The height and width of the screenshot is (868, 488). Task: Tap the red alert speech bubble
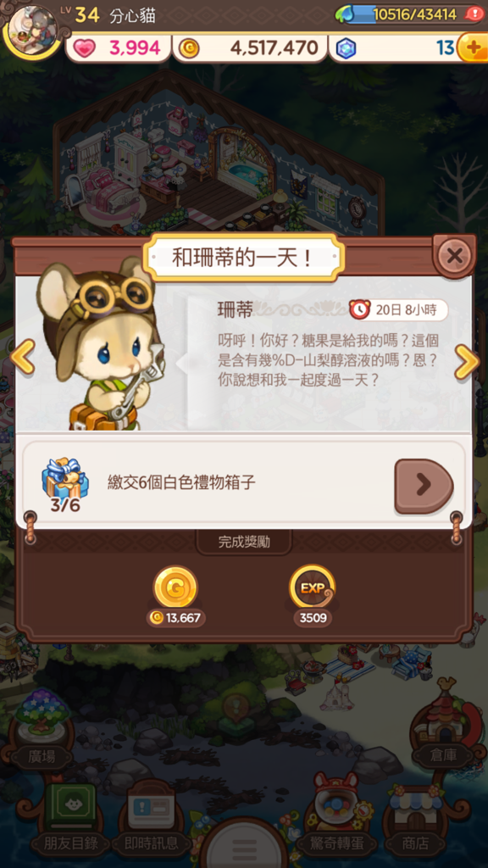474,14
